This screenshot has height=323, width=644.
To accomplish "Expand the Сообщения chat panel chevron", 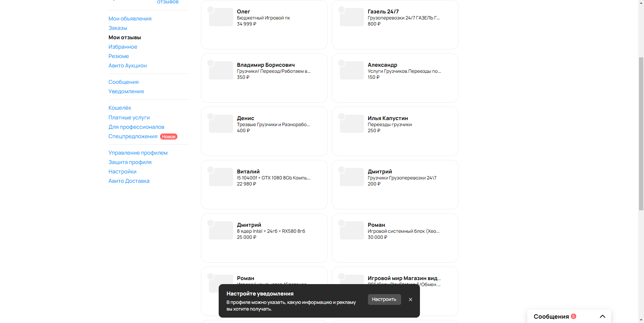I will point(602,316).
